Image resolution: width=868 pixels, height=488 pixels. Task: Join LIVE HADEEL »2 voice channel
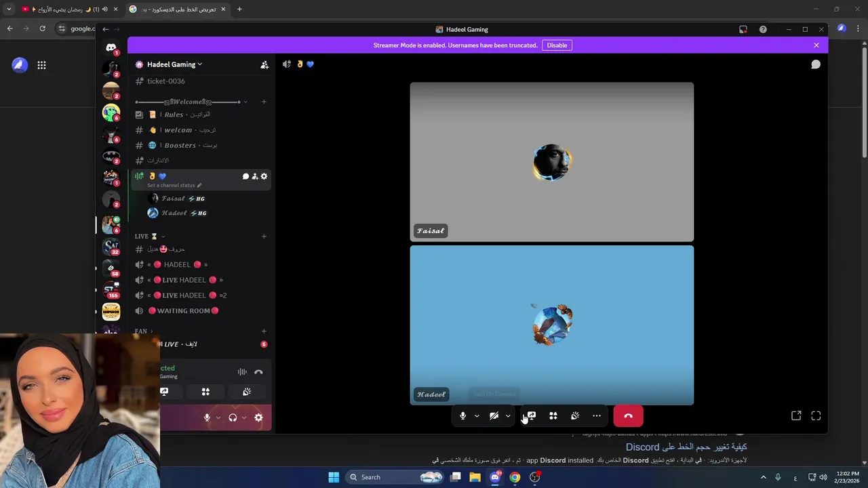[x=202, y=296]
